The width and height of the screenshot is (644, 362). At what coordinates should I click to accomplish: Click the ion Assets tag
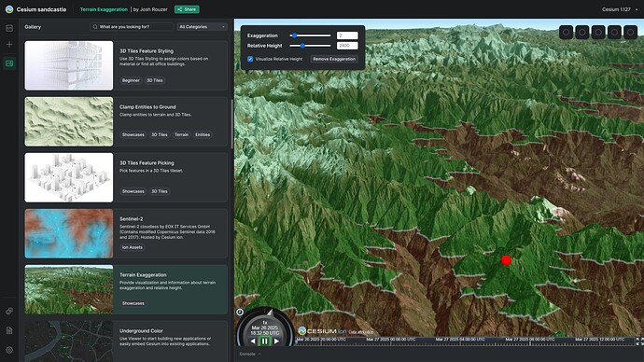133,247
